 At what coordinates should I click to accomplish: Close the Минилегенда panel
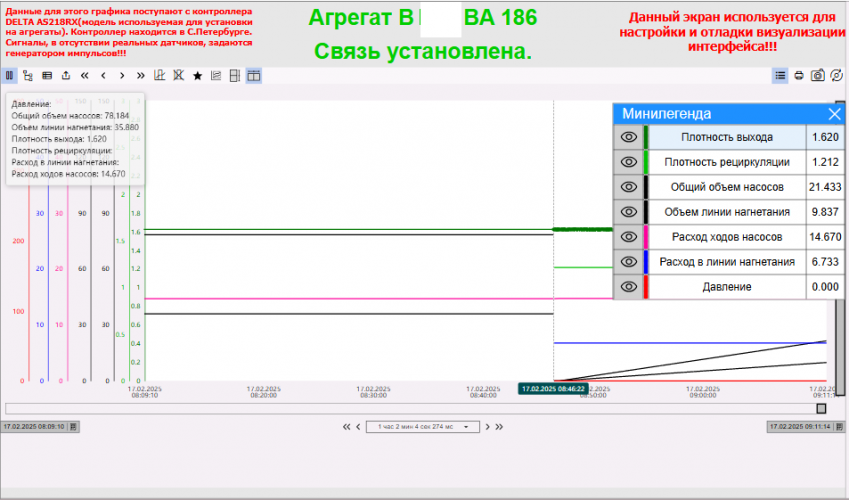point(834,114)
